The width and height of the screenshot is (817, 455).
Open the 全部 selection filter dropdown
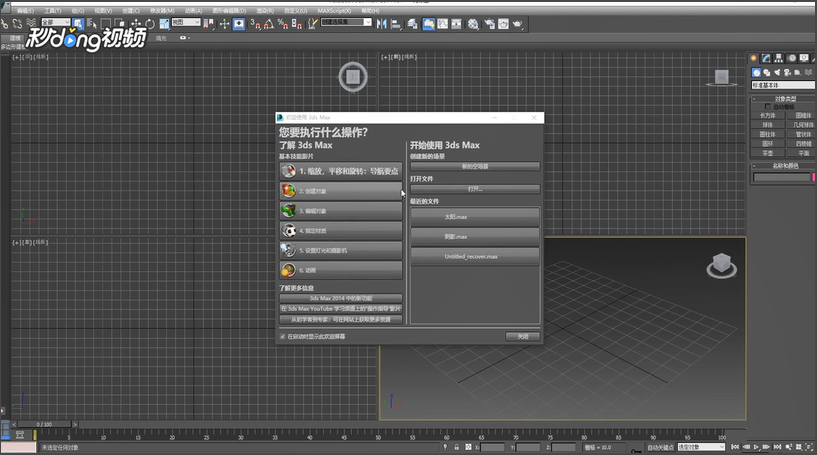56,22
